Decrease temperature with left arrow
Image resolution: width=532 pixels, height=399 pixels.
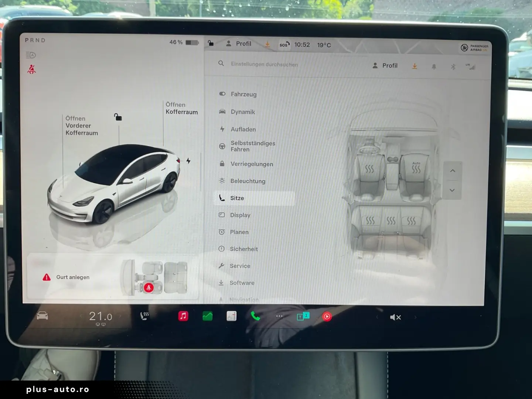coord(81,316)
